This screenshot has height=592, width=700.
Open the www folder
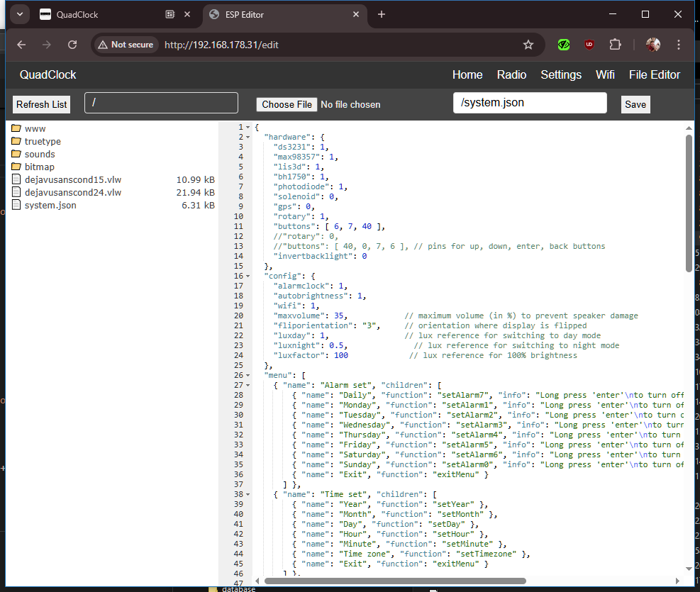[35, 128]
